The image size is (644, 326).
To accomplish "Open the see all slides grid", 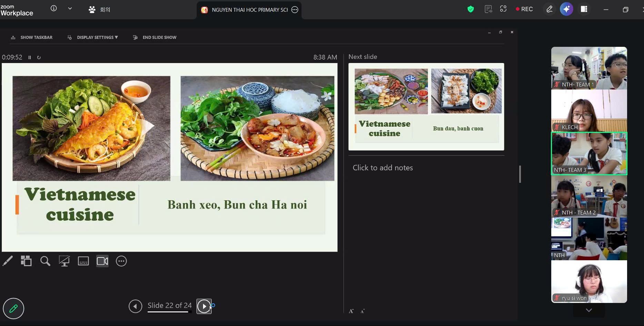I will coord(26,261).
